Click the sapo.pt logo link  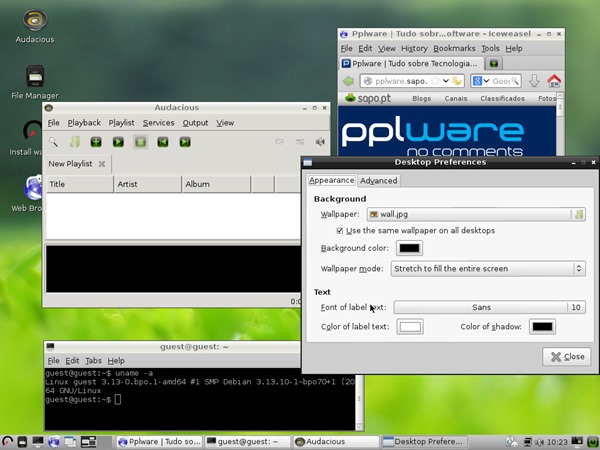(x=368, y=98)
